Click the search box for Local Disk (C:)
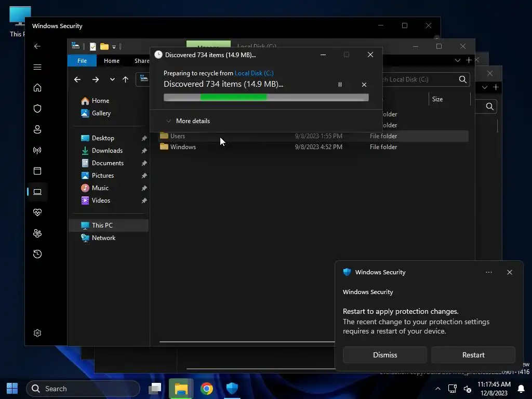Image resolution: width=532 pixels, height=399 pixels. [x=426, y=79]
